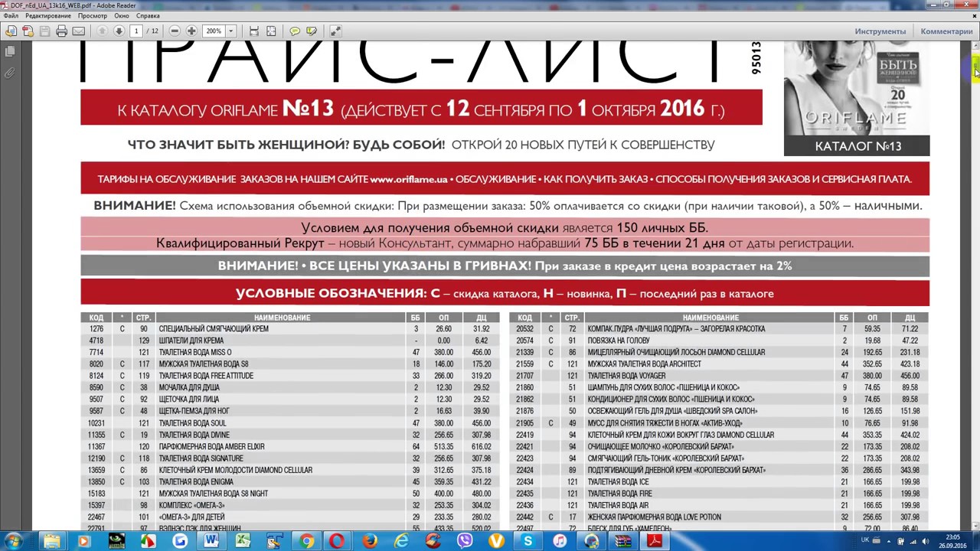Click the row ОЧИЩАЮЩЕЕ МОЛОЧКО «КОРОЛЕВСКИЙ БАРХАТ»
The height and width of the screenshot is (551, 980).
click(x=719, y=447)
